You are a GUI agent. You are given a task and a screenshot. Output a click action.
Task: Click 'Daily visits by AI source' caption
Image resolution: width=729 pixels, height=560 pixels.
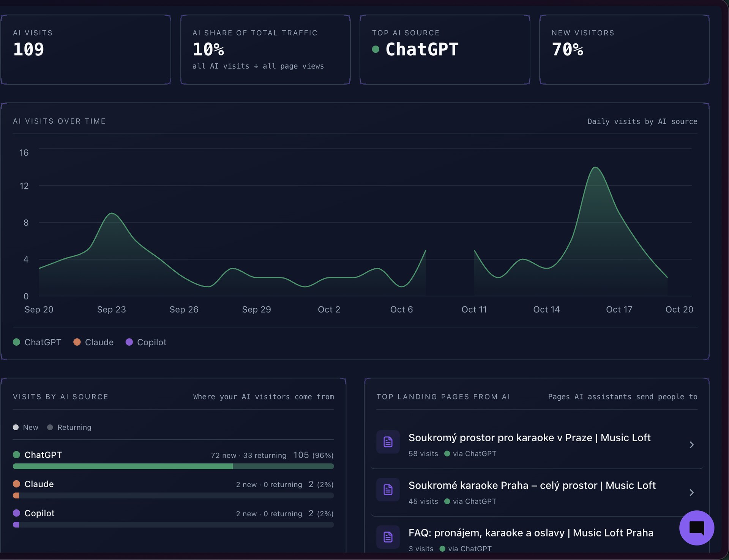(642, 121)
